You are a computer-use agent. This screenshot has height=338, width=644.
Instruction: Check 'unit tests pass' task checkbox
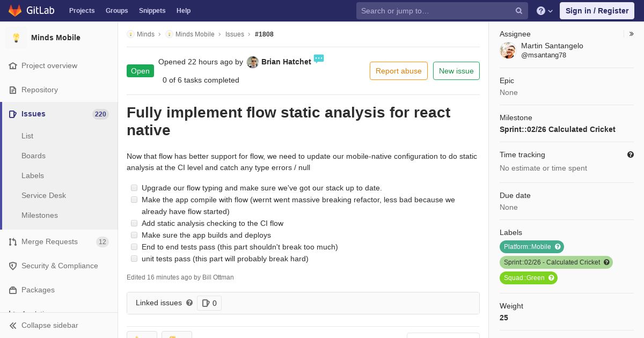tap(134, 259)
